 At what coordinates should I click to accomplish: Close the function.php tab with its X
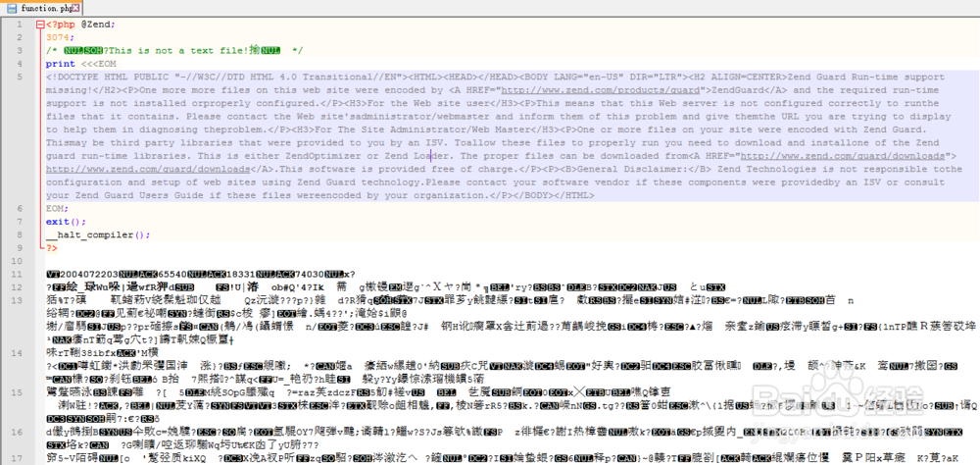click(75, 8)
